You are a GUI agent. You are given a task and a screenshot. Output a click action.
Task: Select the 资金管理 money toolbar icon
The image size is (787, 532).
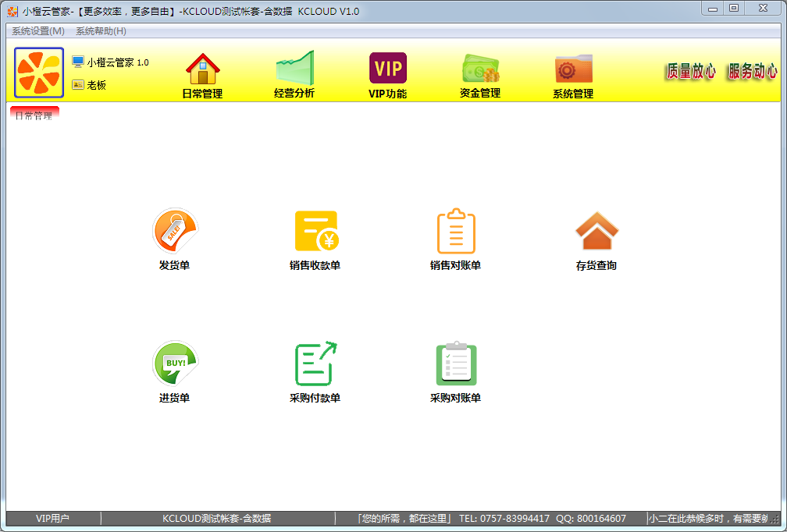[480, 68]
